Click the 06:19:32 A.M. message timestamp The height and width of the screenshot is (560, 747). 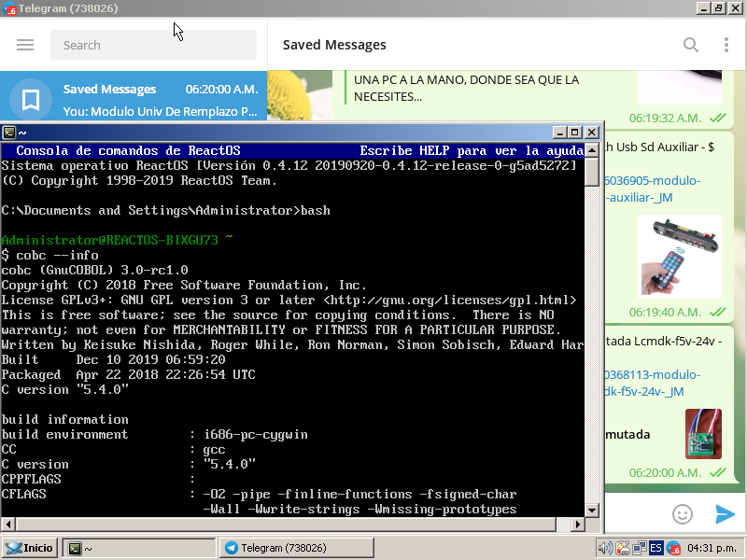point(665,119)
